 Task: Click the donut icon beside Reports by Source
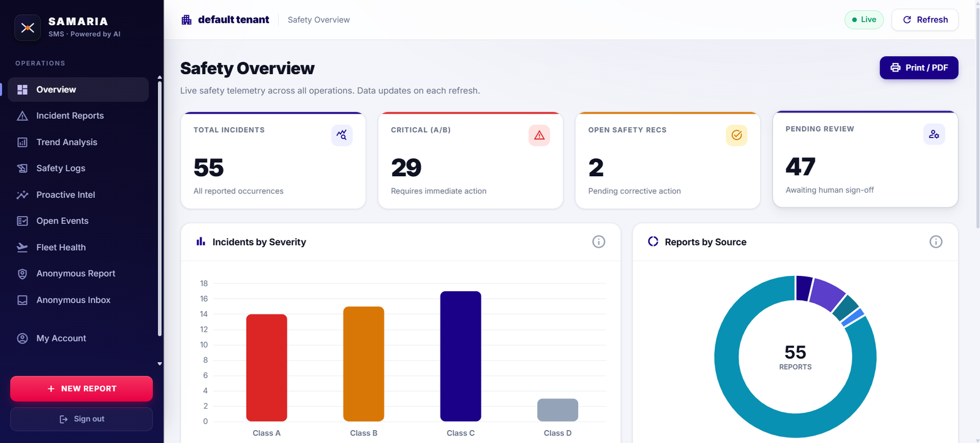(x=653, y=242)
